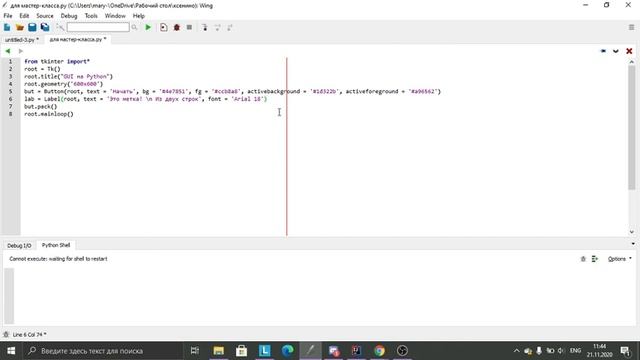Click the Windows taskbar search box
This screenshot has width=640, height=360.
(x=102, y=351)
